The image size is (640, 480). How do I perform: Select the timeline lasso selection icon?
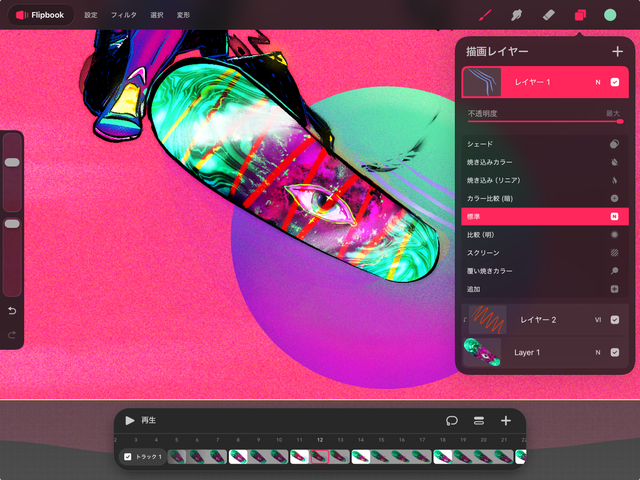(x=451, y=420)
